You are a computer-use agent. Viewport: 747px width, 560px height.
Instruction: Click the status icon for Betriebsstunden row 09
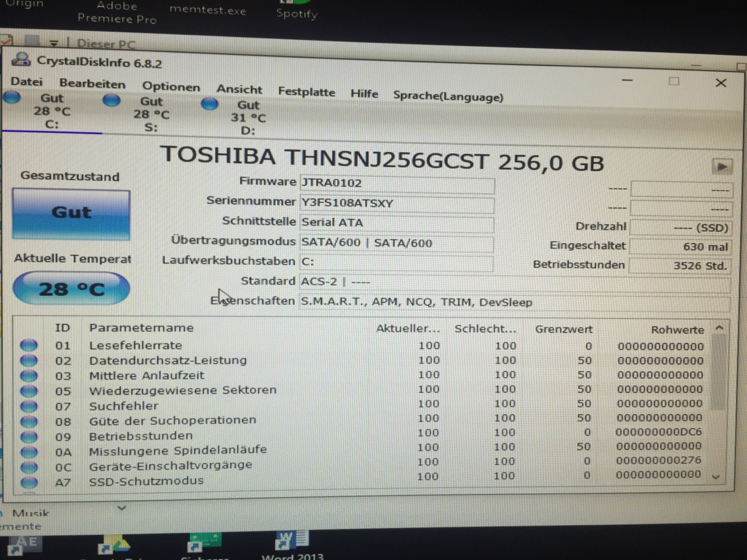coord(29,436)
